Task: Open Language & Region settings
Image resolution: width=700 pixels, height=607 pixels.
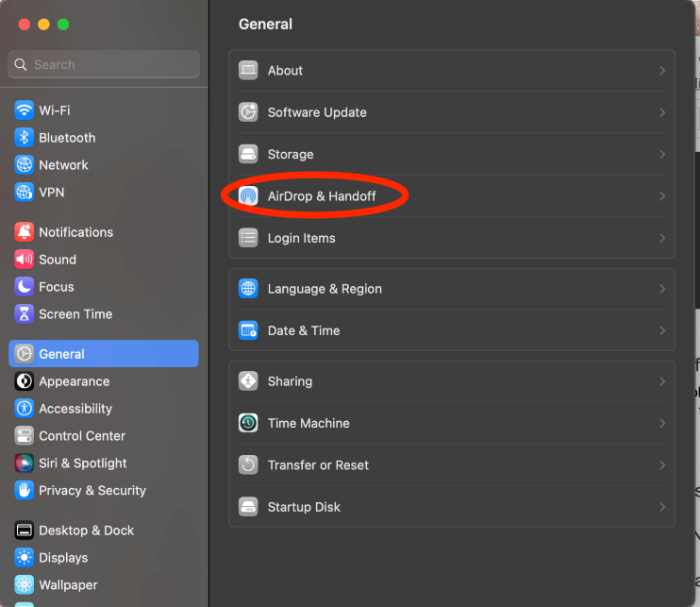Action: 325,289
